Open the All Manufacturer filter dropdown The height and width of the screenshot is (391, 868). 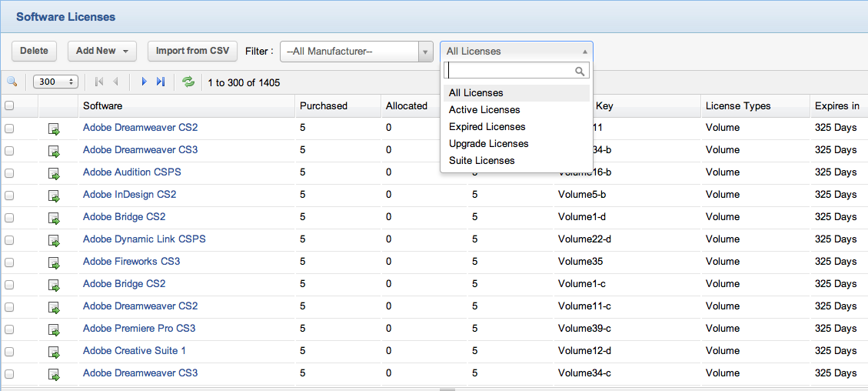click(x=356, y=52)
